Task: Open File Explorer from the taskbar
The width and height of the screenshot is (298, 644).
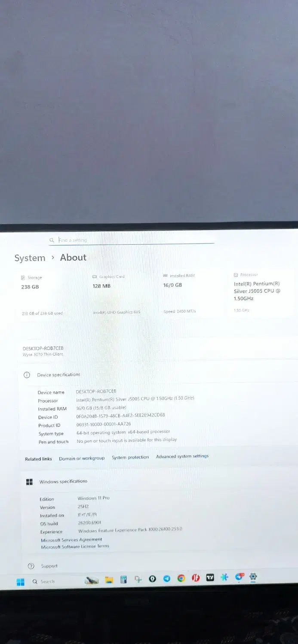Action: [x=109, y=580]
